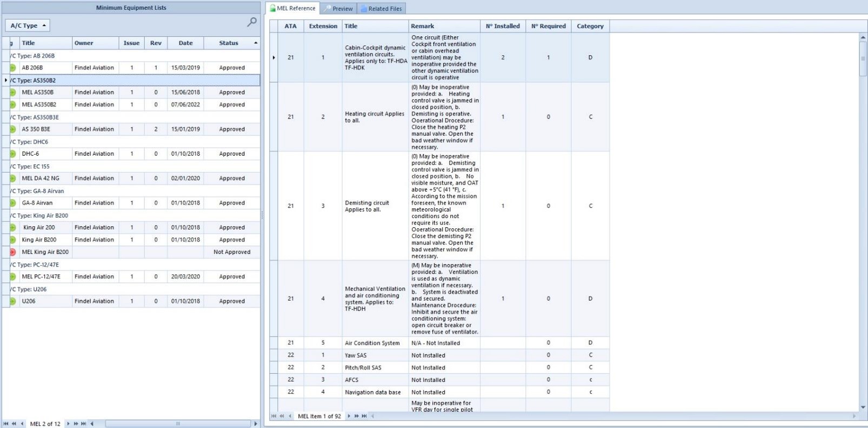Image resolution: width=868 pixels, height=428 pixels.
Task: Click the search magnifier icon in MEL panel
Action: (x=252, y=22)
